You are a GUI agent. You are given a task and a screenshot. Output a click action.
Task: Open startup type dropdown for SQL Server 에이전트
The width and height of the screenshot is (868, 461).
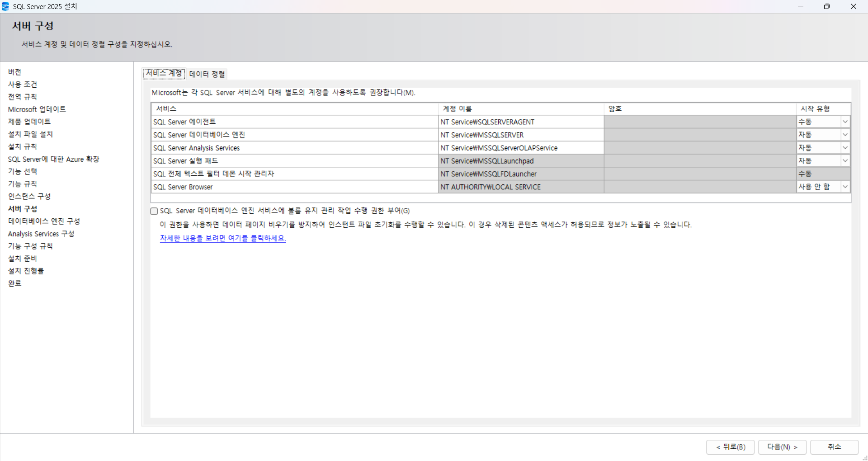[845, 122]
